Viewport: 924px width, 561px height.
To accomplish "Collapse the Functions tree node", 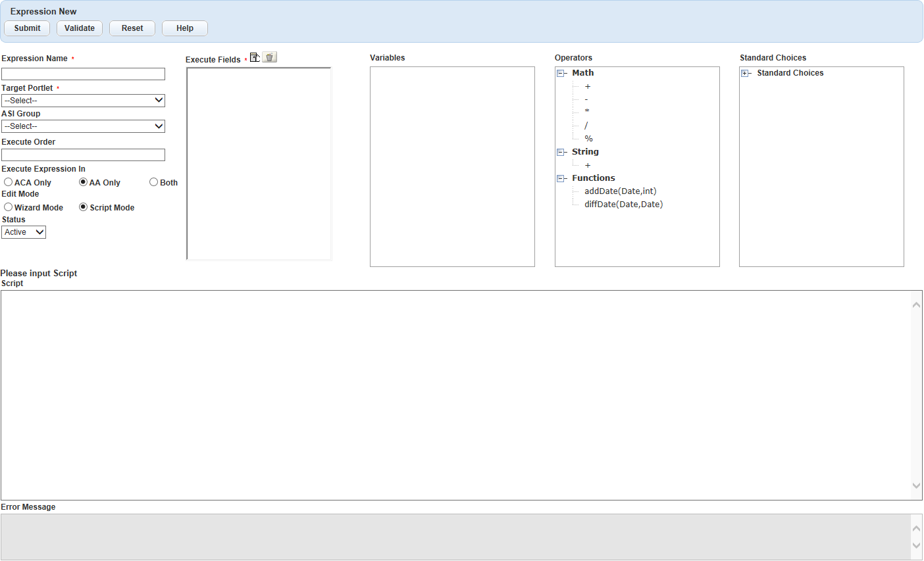I will [x=561, y=179].
